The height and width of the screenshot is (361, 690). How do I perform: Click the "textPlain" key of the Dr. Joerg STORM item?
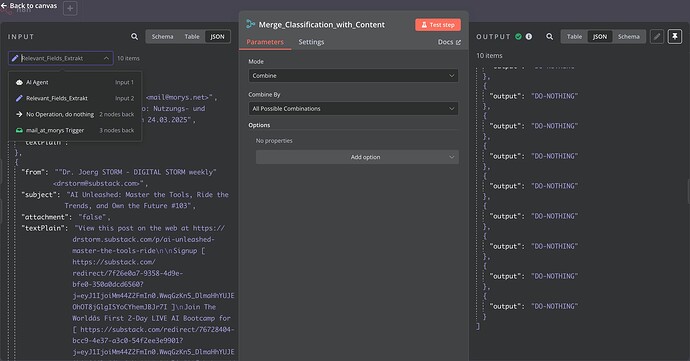click(45, 228)
